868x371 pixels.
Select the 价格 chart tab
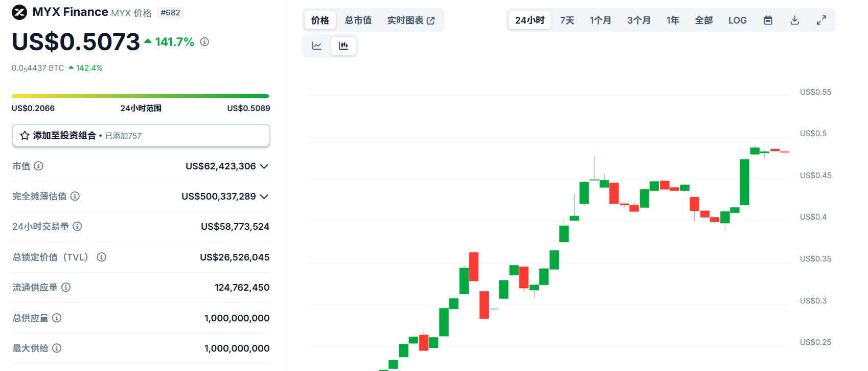(321, 20)
